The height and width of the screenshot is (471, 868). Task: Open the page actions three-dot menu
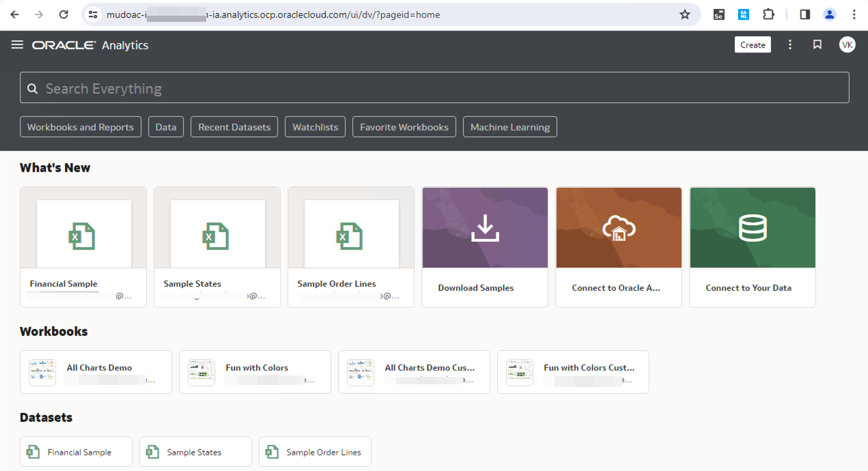(x=790, y=44)
